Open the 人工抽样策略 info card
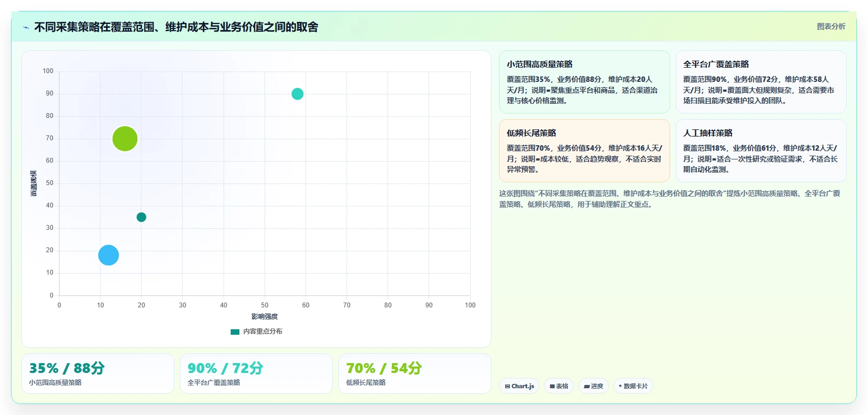868x415 pixels. (761, 151)
